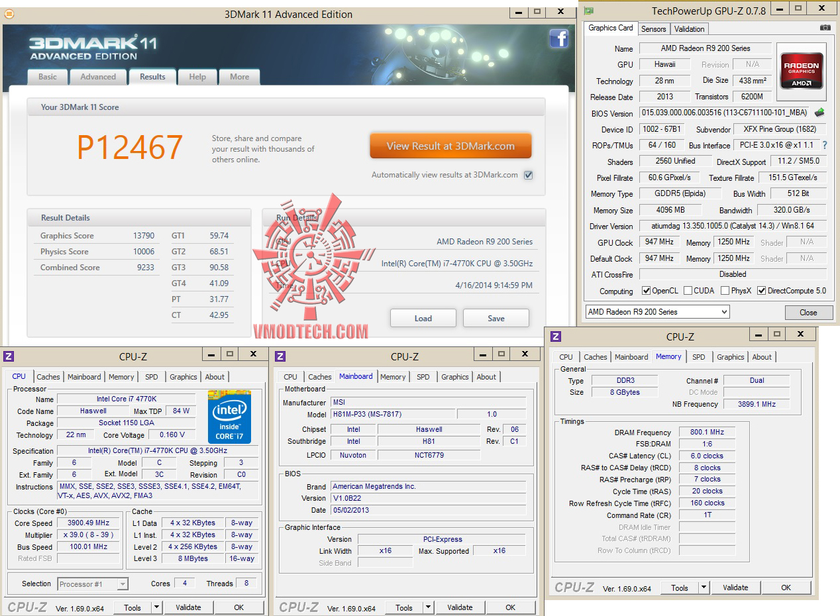Open Tools dropdown arrow in CPU-Z CPU window

coord(156,607)
